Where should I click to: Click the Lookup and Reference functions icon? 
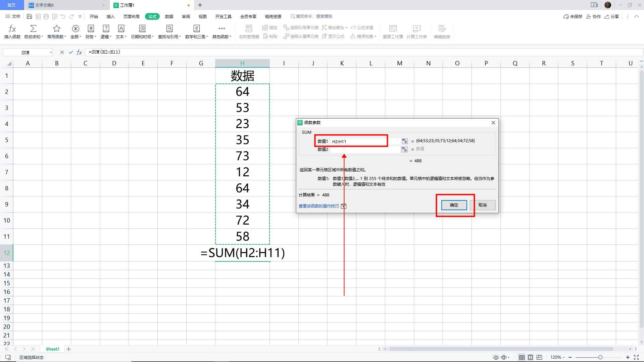(169, 32)
